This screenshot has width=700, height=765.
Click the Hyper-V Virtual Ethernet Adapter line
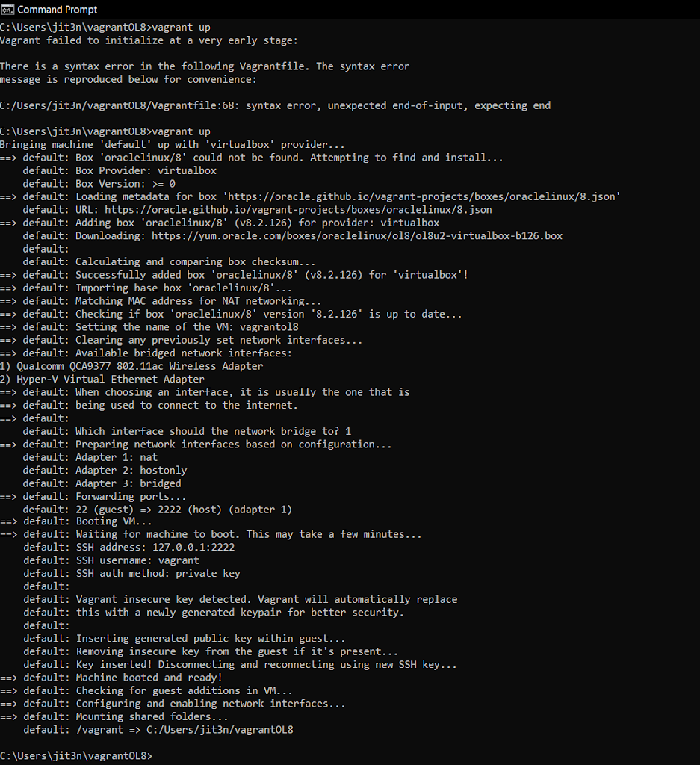[102, 379]
